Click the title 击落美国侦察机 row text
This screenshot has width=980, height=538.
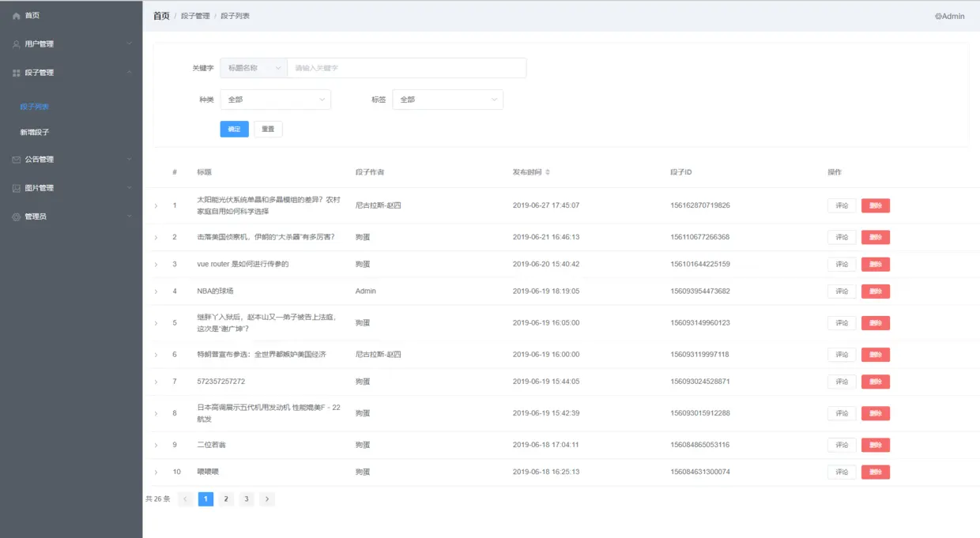point(266,237)
